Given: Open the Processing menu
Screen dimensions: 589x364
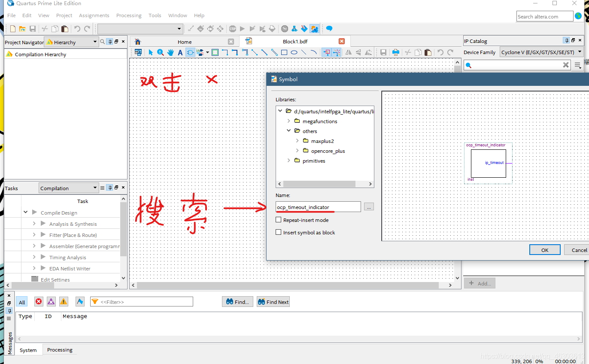Looking at the screenshot, I should pos(129,15).
